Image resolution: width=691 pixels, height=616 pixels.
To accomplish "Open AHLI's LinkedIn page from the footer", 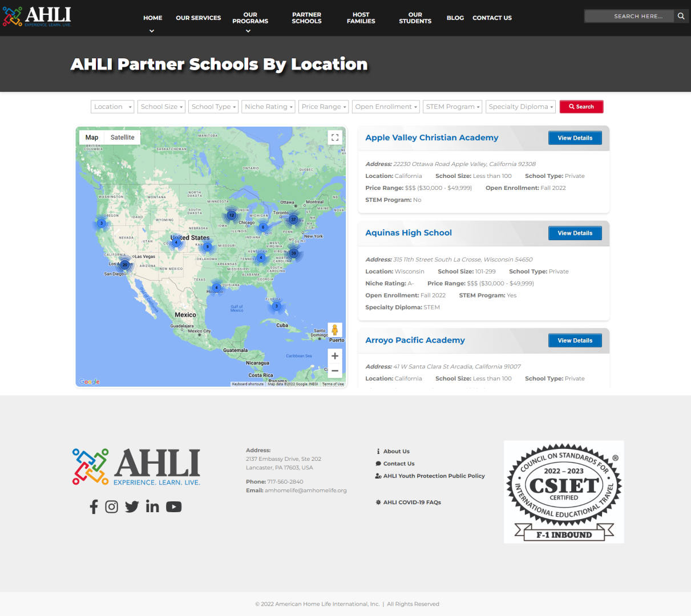I will click(x=152, y=506).
